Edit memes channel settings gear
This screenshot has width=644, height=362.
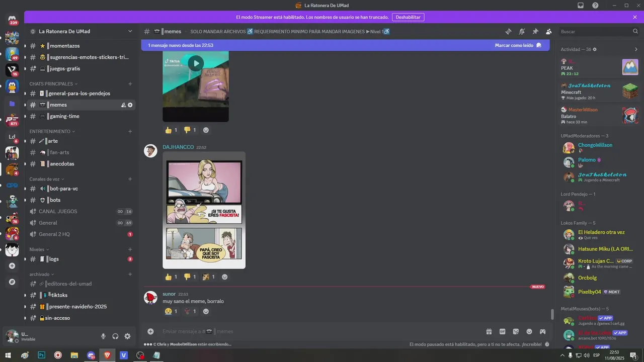pyautogui.click(x=130, y=105)
